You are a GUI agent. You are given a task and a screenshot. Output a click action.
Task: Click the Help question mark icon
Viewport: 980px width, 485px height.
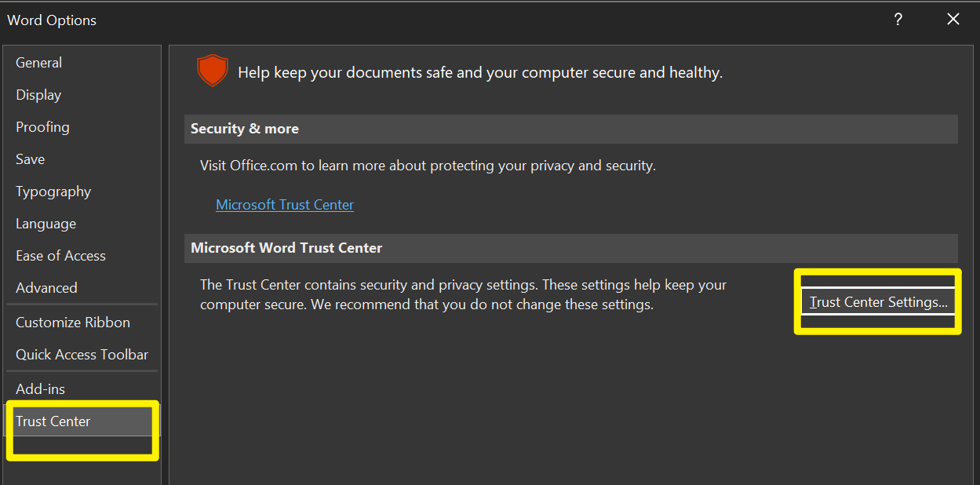pos(898,20)
